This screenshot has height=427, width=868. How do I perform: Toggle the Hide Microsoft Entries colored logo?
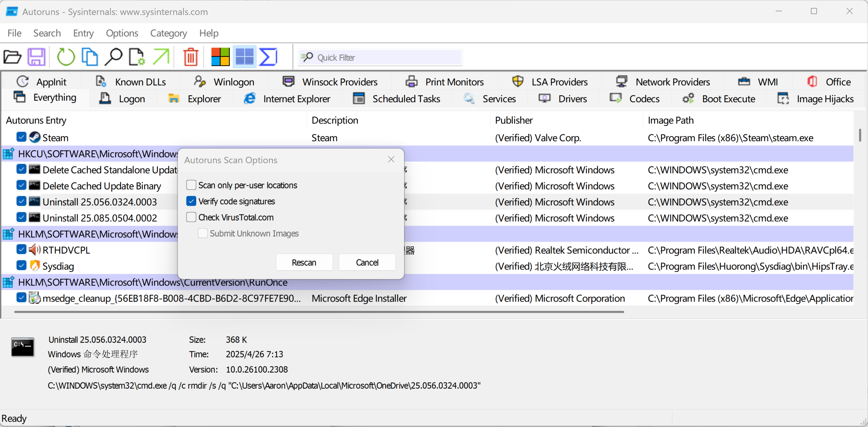[220, 57]
